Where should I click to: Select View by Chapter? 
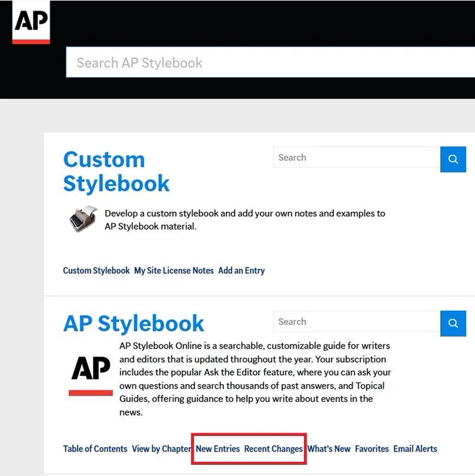(x=161, y=449)
